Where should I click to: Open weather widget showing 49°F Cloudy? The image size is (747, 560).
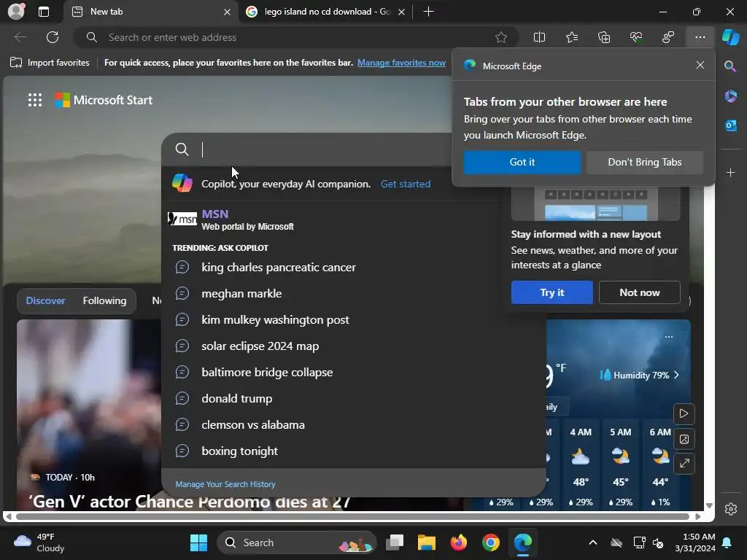39,542
